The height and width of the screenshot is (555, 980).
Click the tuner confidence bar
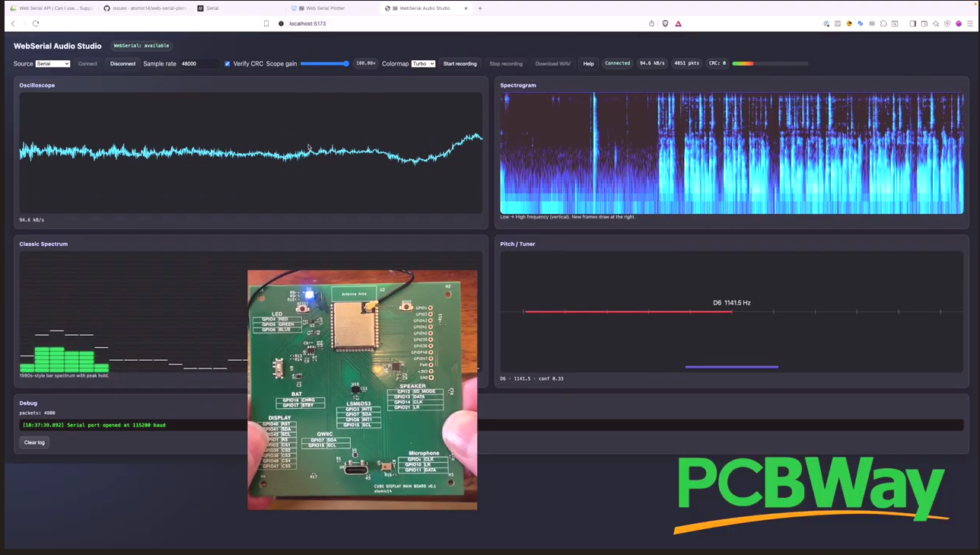732,367
